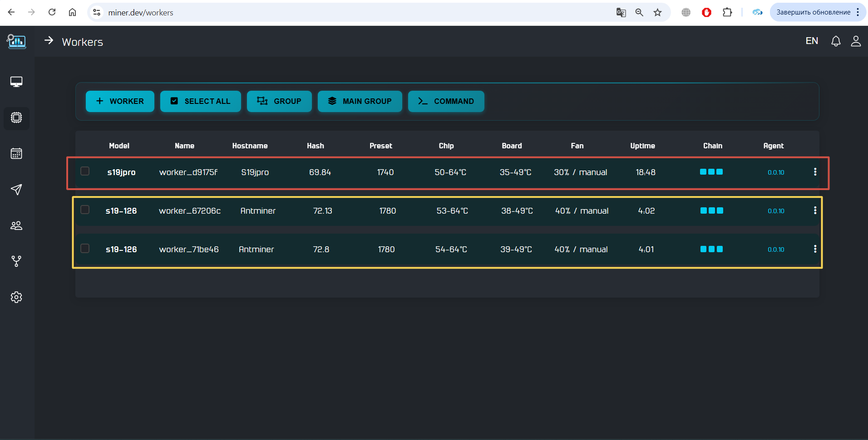Click the MAIN GROUP button
The image size is (868, 440).
(x=360, y=101)
